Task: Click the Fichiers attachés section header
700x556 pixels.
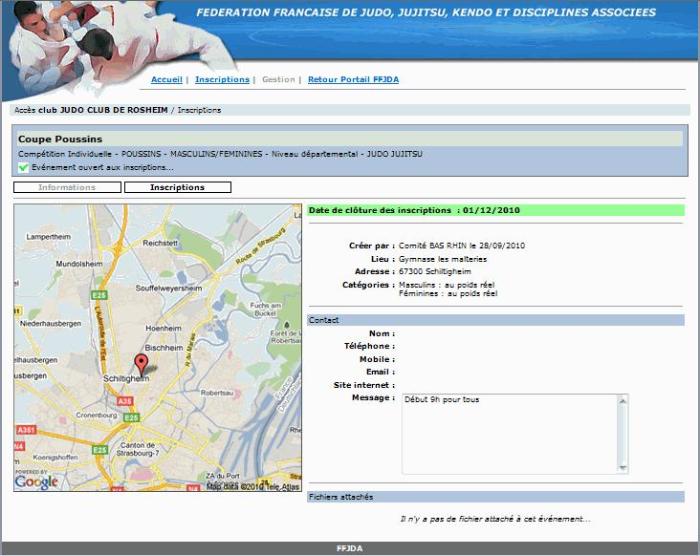Action: coord(496,496)
